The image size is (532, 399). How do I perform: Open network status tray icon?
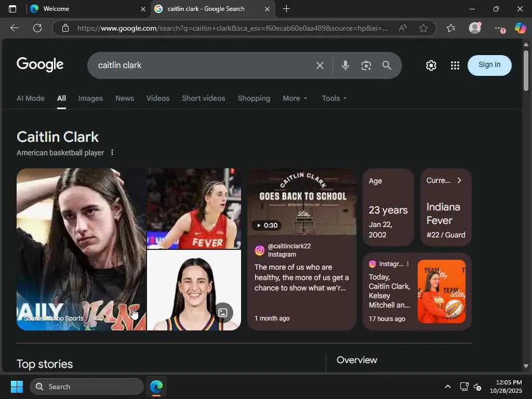(464, 387)
